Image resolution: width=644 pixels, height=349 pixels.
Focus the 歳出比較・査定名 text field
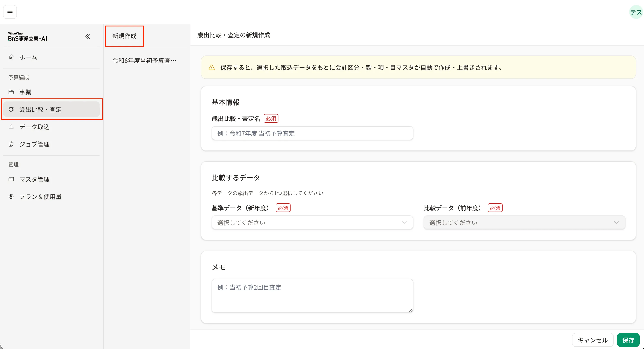click(x=312, y=133)
